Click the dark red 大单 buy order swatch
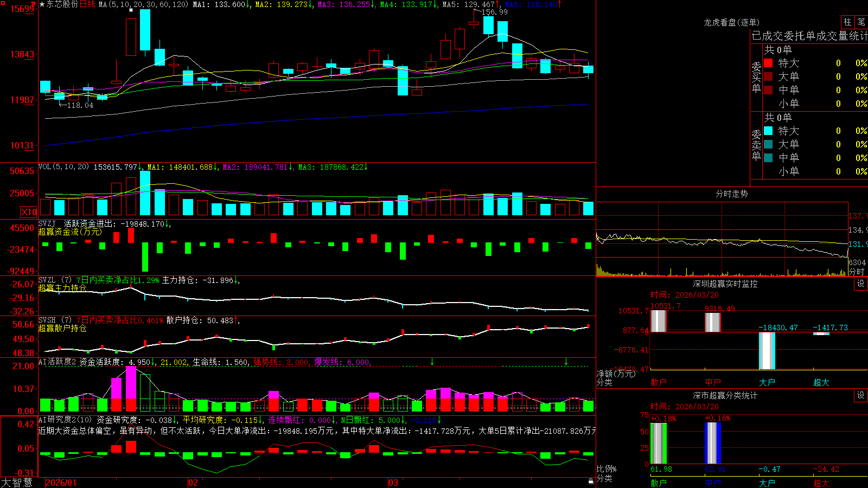The image size is (868, 488). click(768, 76)
